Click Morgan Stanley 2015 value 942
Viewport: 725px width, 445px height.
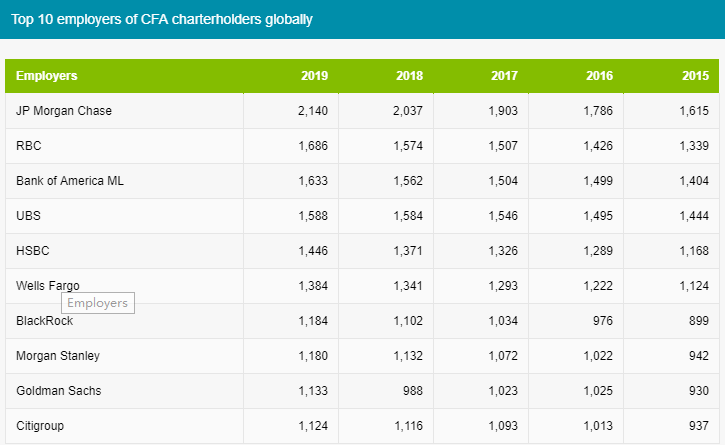click(699, 356)
